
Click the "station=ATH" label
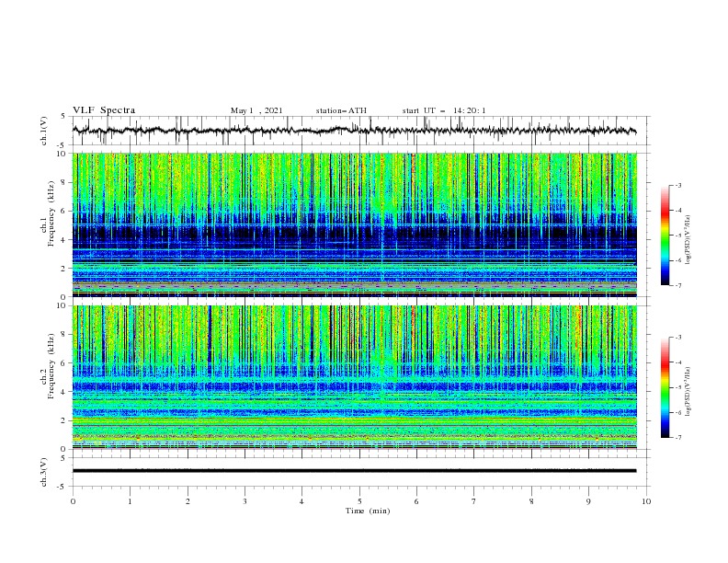[341, 110]
